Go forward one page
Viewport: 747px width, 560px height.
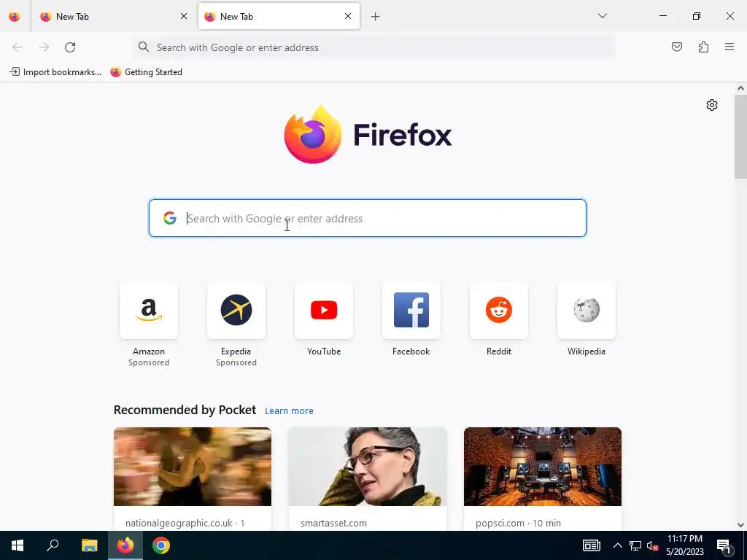44,47
